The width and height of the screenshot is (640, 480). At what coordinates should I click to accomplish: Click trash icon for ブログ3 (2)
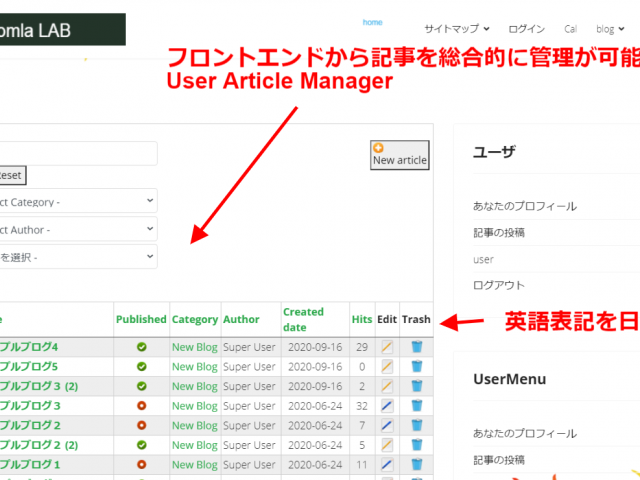click(x=417, y=386)
